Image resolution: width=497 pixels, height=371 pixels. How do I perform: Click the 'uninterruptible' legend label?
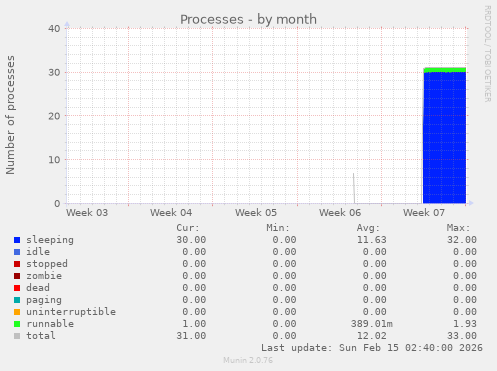coord(71,312)
